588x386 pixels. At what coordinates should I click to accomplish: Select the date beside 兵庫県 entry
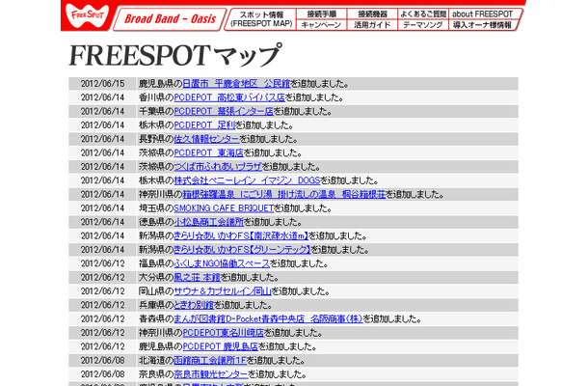coord(102,305)
